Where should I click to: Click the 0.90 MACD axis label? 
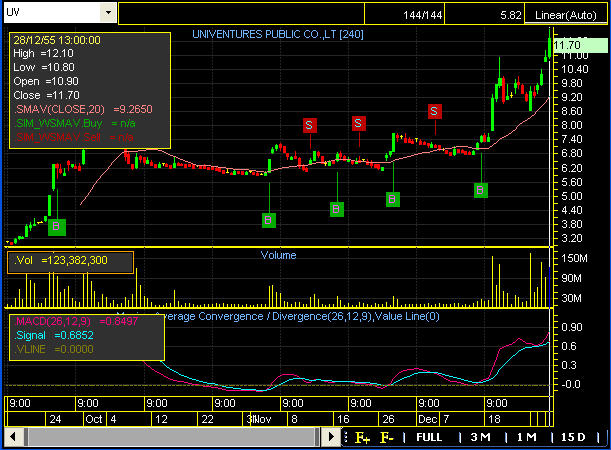pos(572,327)
